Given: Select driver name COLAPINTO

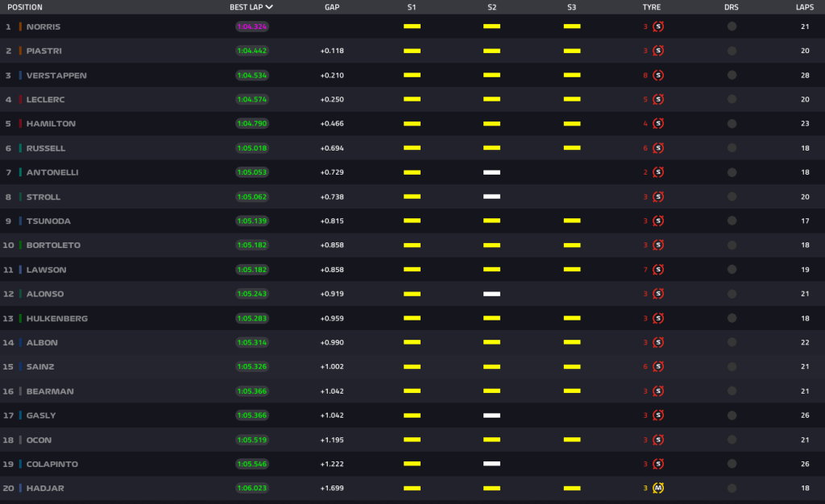Looking at the screenshot, I should (52, 464).
